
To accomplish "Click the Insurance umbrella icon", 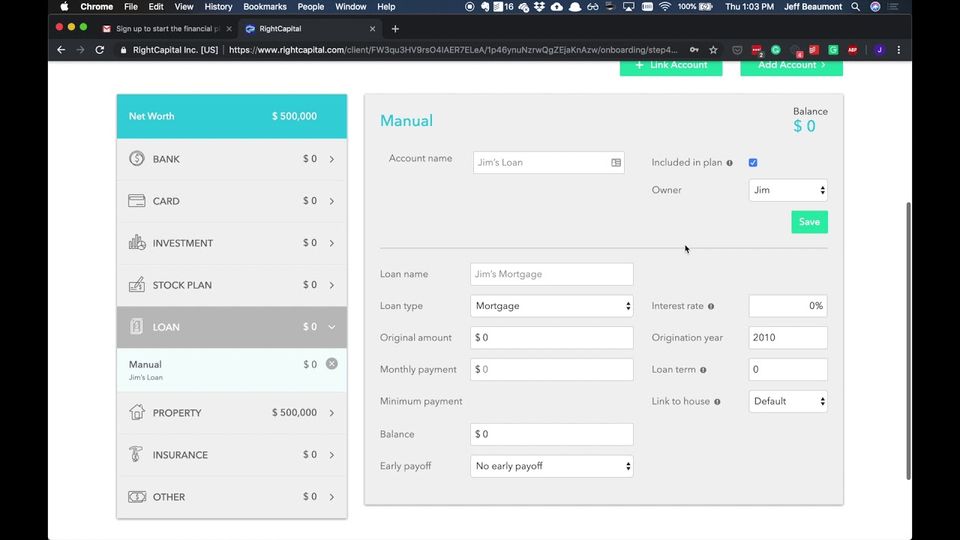I will 136,454.
